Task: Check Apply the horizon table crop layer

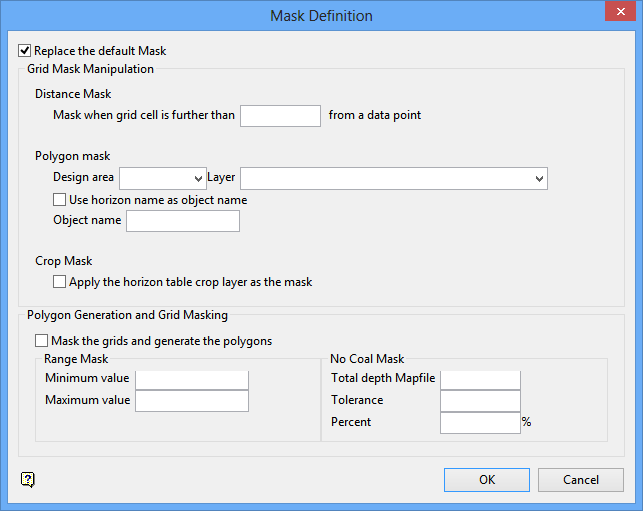Action: [x=60, y=282]
